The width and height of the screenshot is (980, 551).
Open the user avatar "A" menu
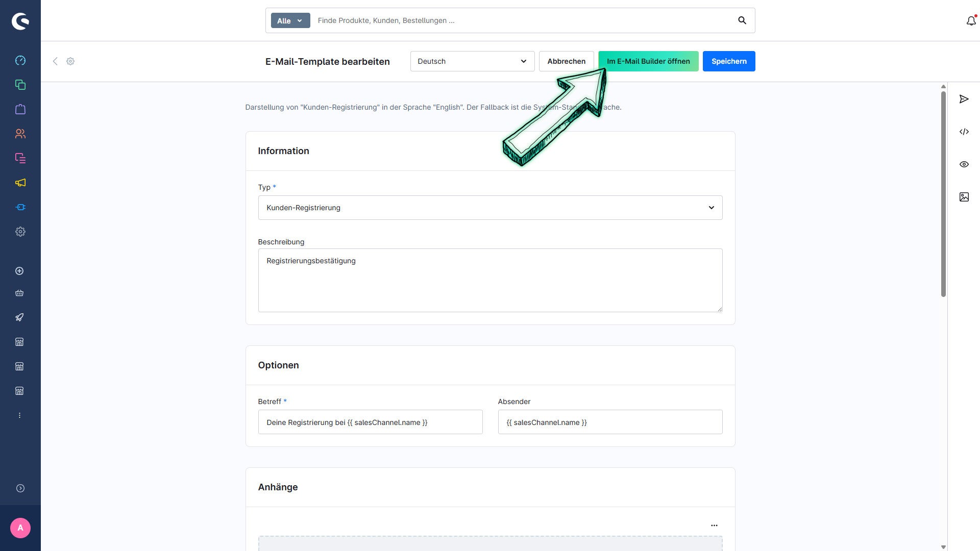pyautogui.click(x=20, y=528)
